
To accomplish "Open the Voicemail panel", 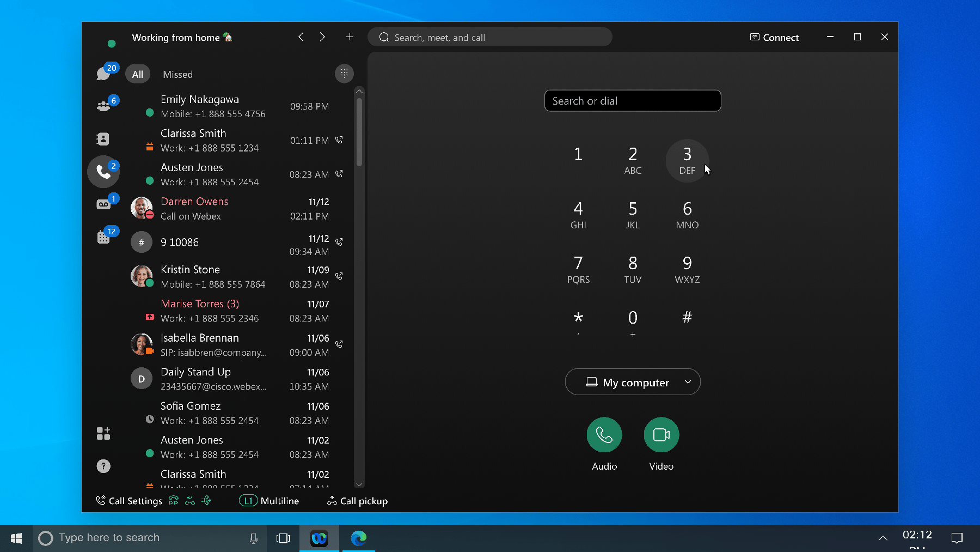I will pos(103,203).
